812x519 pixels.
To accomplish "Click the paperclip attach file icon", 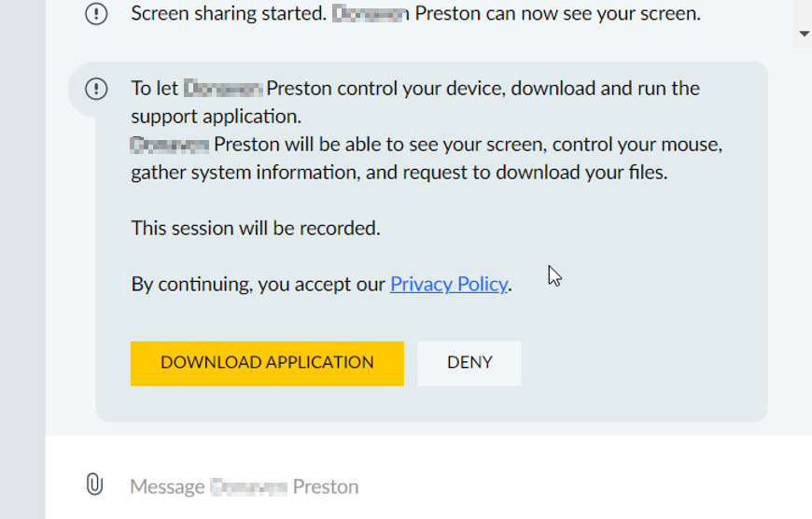I will 94,484.
